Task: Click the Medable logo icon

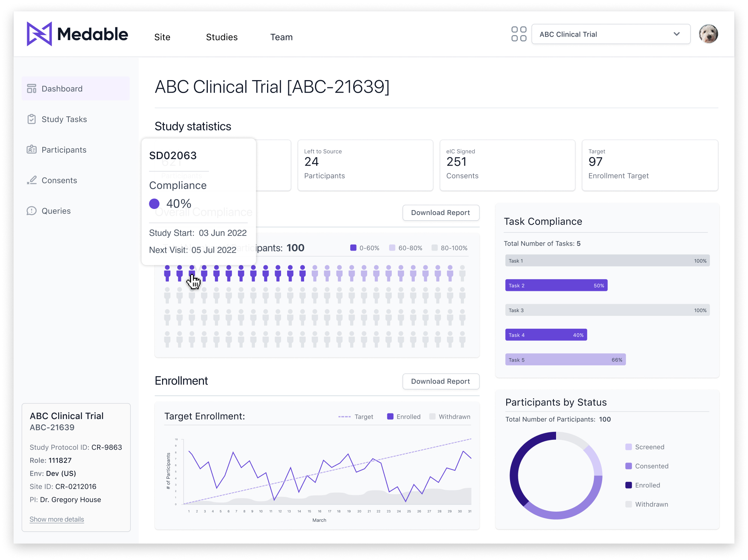Action: [39, 34]
